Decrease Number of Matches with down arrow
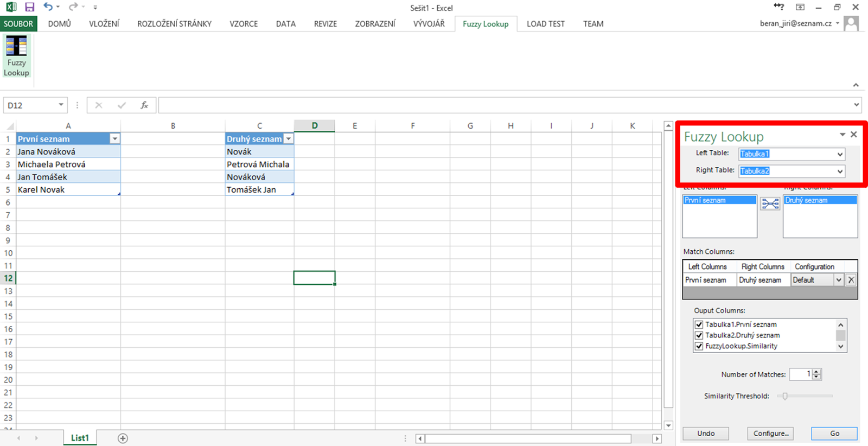The width and height of the screenshot is (868, 446). 817,377
